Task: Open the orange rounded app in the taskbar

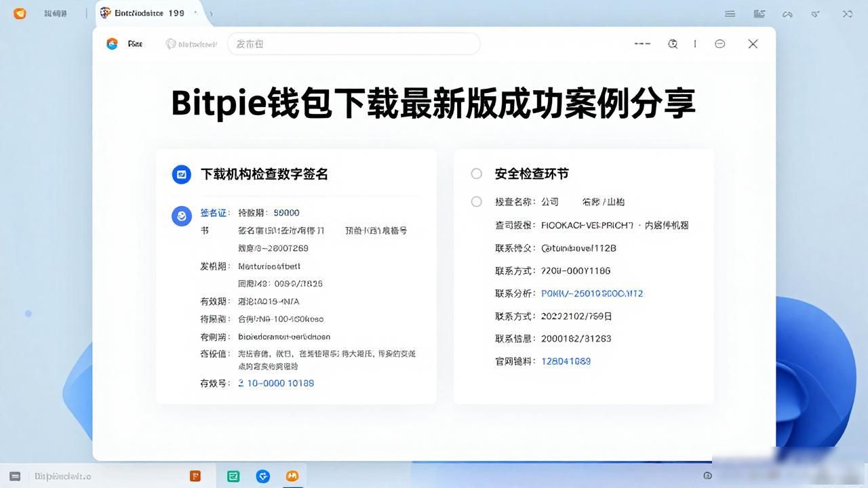Action: (292, 476)
